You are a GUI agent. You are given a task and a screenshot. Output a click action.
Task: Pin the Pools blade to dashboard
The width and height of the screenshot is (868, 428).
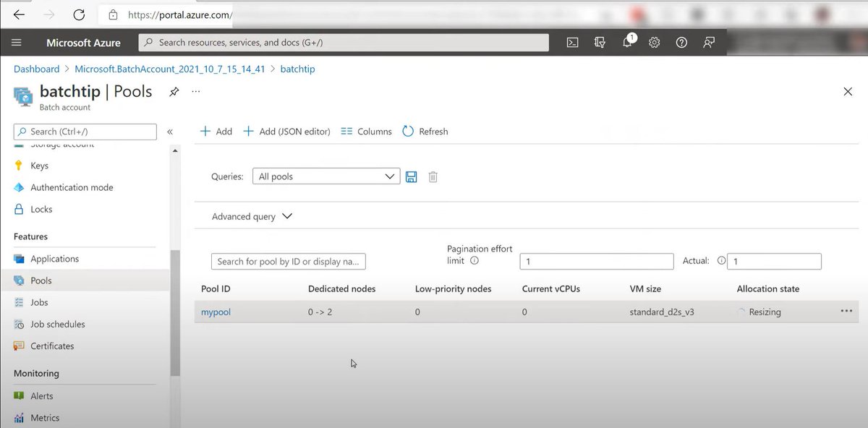[174, 92]
